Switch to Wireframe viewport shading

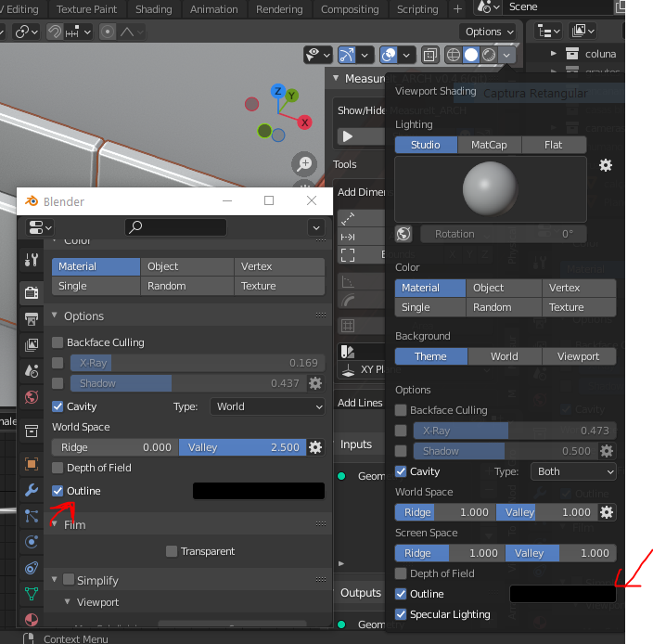pos(453,55)
